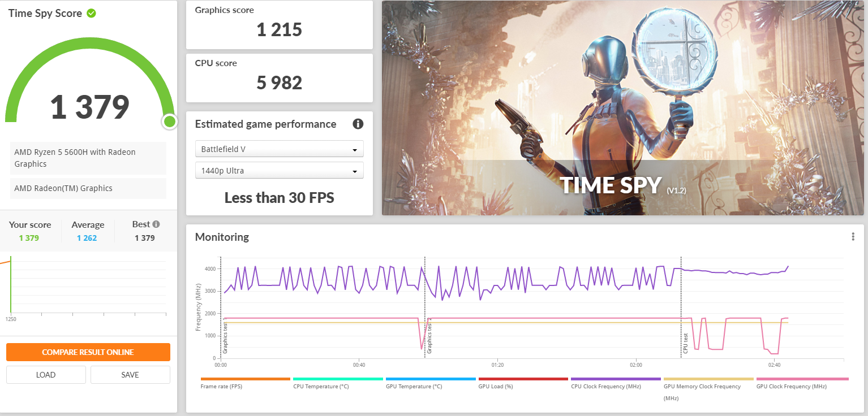Click the SAVE button
Viewport: 868px width, 416px height.
tap(130, 375)
